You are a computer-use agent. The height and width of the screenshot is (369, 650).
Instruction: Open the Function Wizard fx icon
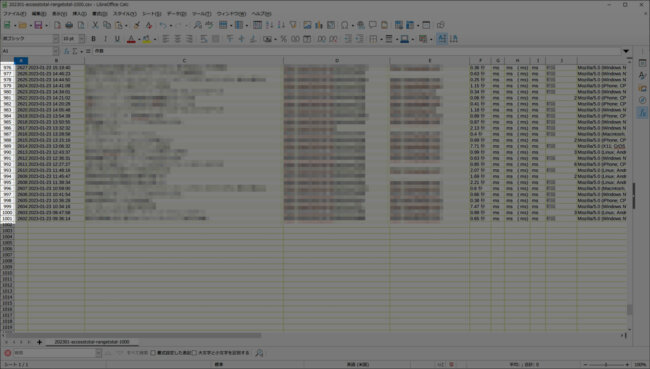[66, 51]
